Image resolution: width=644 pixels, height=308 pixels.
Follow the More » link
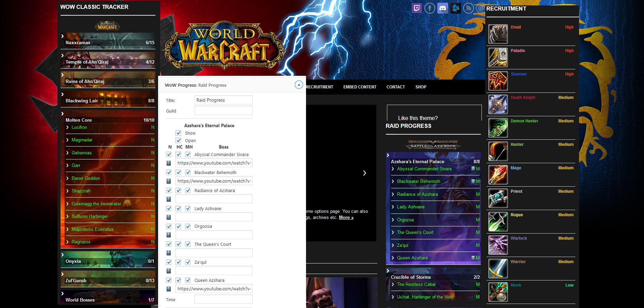click(x=346, y=218)
